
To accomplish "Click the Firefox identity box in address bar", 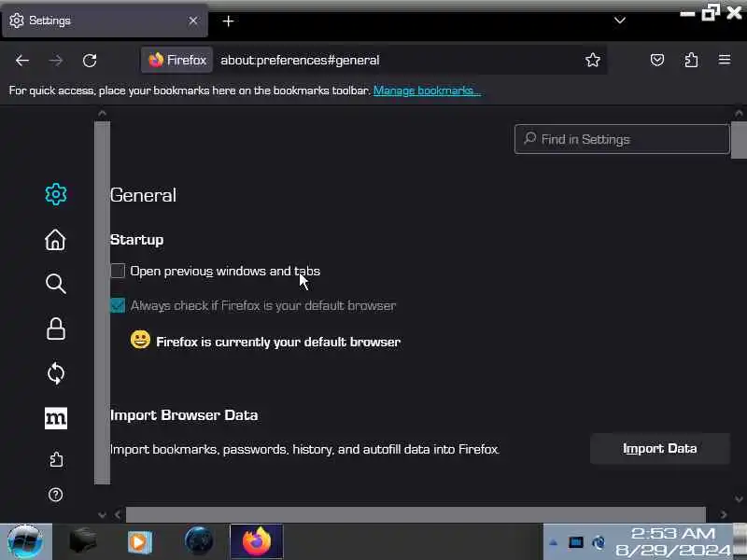I will [176, 60].
